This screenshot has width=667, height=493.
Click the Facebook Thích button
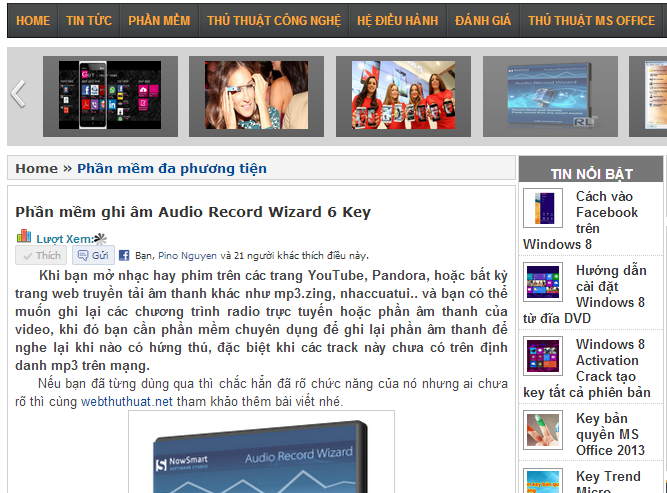pos(41,255)
